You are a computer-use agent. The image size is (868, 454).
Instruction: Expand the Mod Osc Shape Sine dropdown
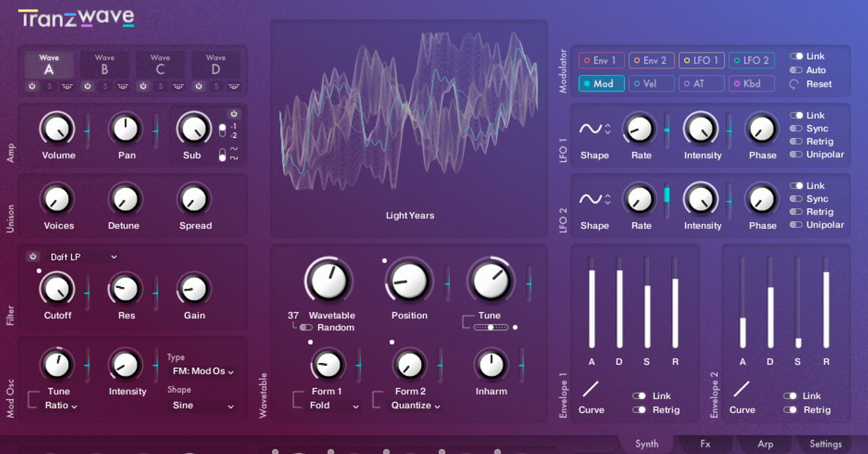(x=203, y=406)
